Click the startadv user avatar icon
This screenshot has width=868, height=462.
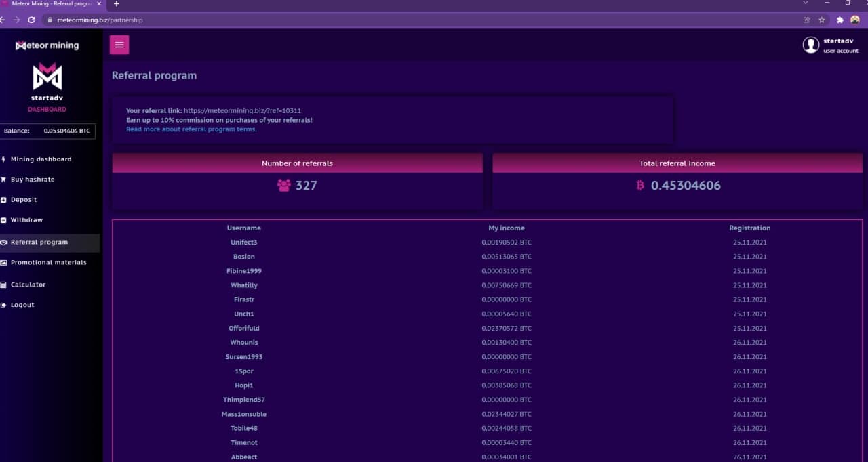810,45
